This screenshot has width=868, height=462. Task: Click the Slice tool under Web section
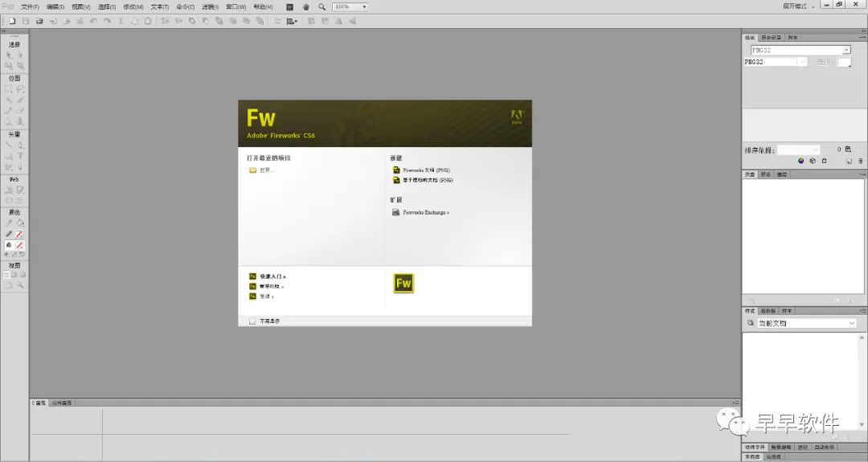[x=20, y=190]
